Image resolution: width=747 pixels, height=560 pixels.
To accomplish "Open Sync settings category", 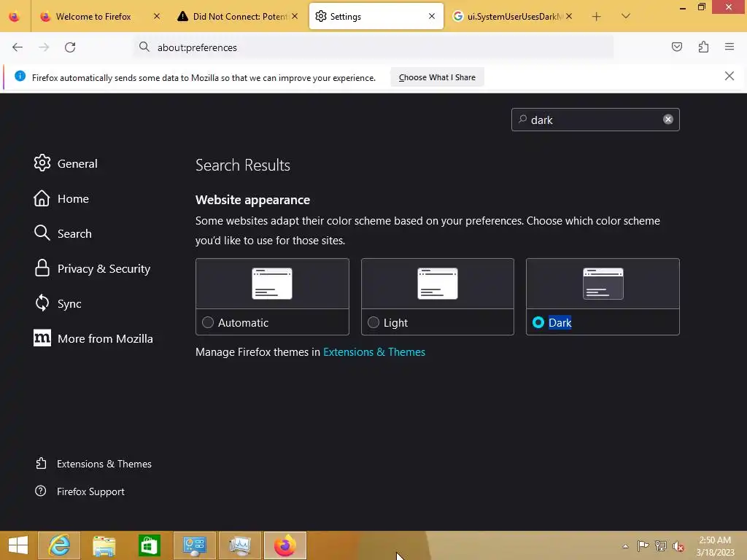I will pos(58,303).
